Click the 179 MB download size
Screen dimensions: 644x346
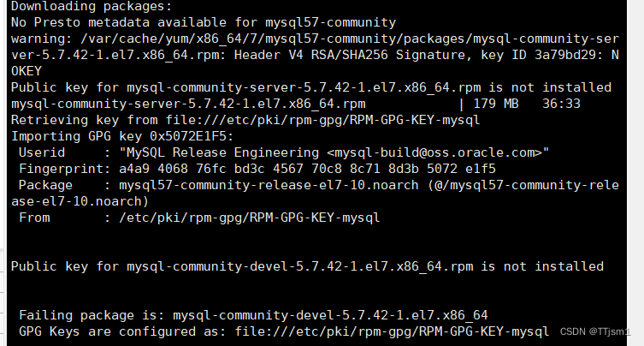[x=496, y=104]
